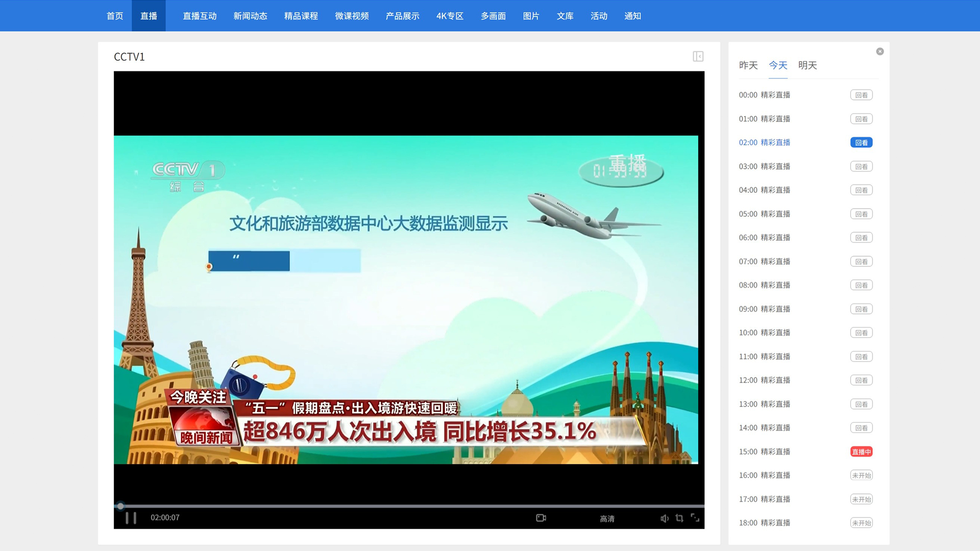Switch to 昨天 schedule tab

coord(748,65)
